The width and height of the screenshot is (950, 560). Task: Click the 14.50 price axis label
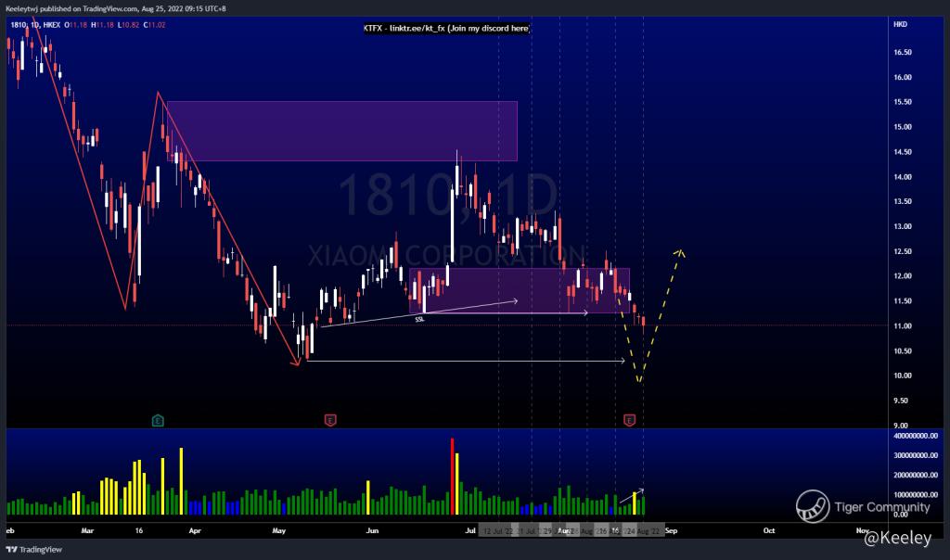click(x=903, y=152)
